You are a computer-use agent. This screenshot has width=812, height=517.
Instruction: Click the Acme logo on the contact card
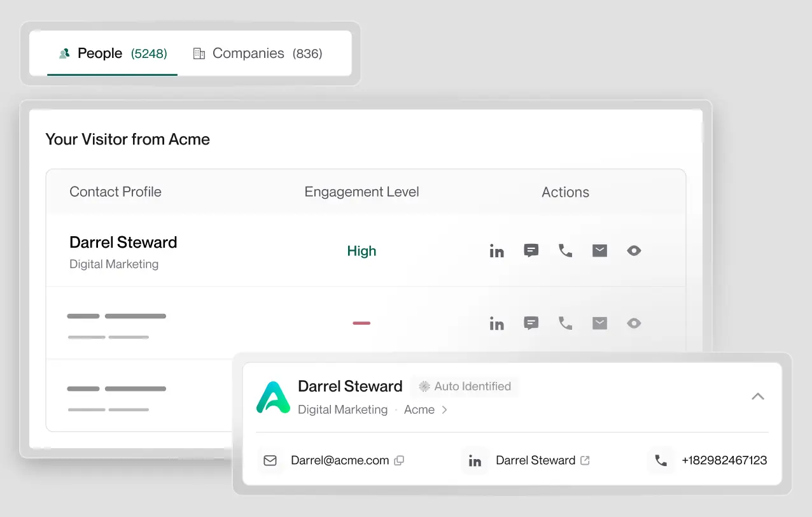click(x=273, y=397)
